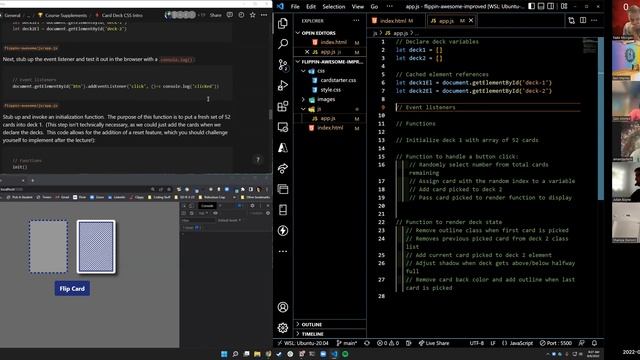Click the Windows Start button on the taskbar

click(224, 354)
